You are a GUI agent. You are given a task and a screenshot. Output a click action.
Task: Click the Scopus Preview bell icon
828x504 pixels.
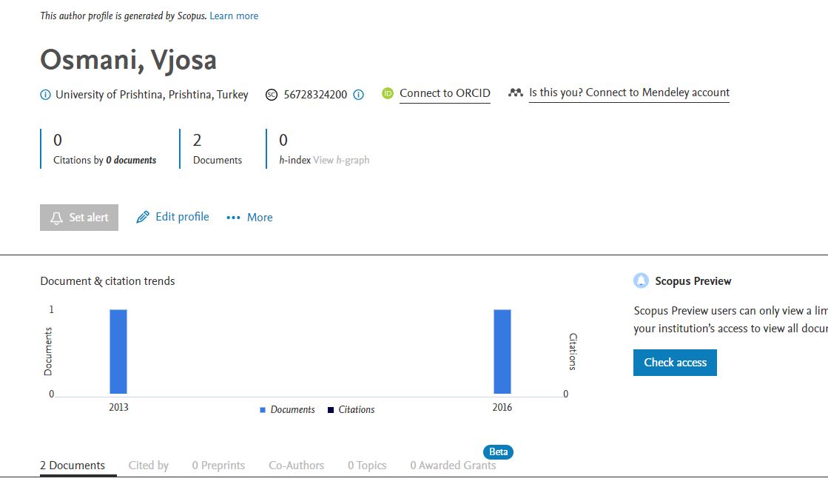(641, 281)
